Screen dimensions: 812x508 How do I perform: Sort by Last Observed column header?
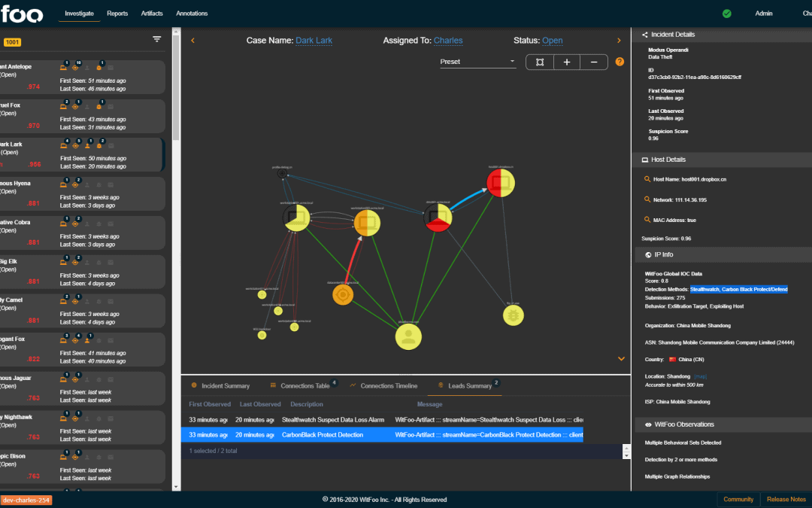tap(260, 404)
